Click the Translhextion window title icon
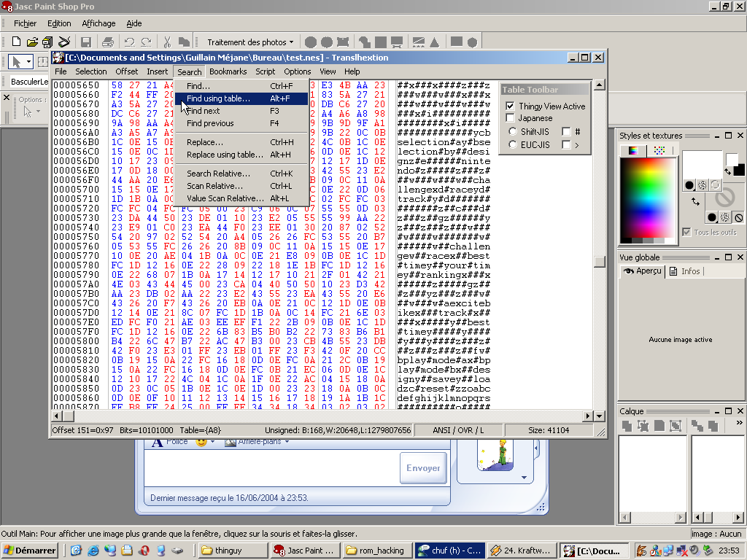The width and height of the screenshot is (747, 560). click(58, 58)
